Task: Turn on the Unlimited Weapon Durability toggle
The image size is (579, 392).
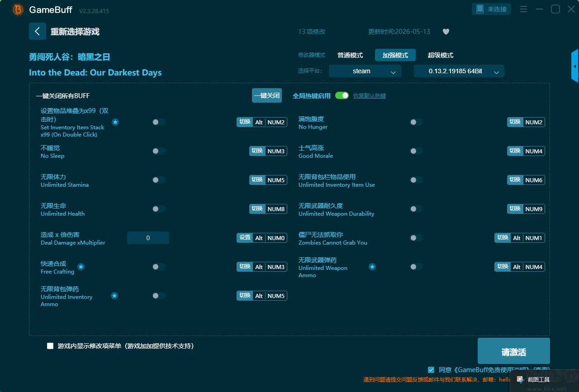Action: point(417,209)
